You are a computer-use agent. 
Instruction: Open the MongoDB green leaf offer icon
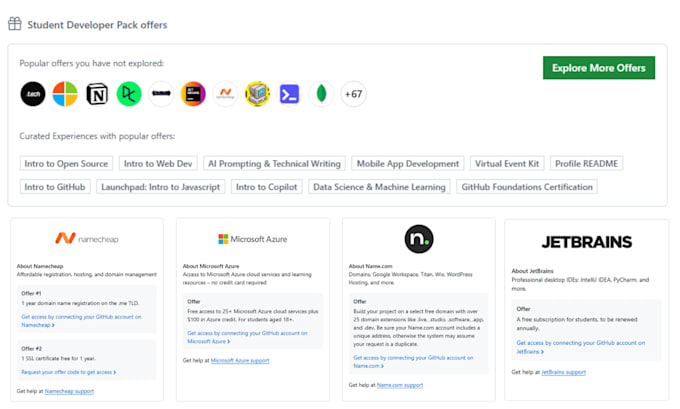click(322, 94)
